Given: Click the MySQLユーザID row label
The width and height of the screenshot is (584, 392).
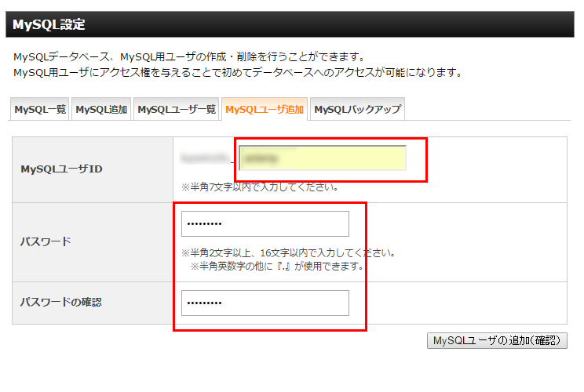Looking at the screenshot, I should 61,169.
